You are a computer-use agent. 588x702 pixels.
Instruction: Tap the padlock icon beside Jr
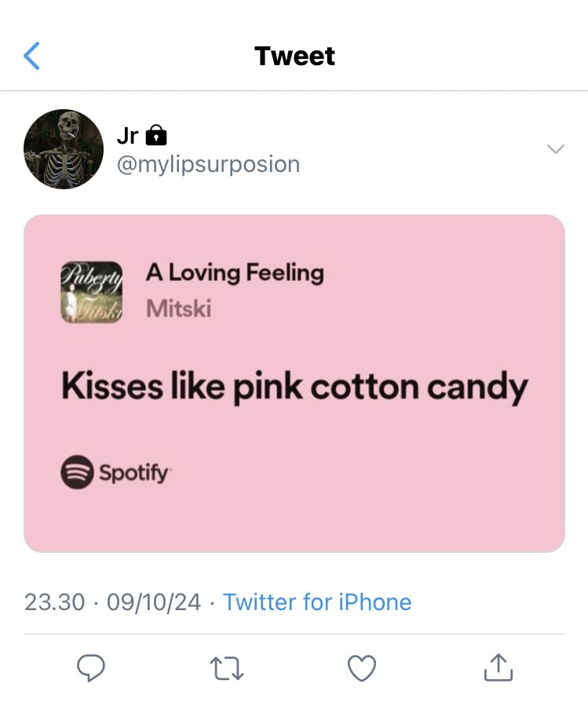coord(156,135)
